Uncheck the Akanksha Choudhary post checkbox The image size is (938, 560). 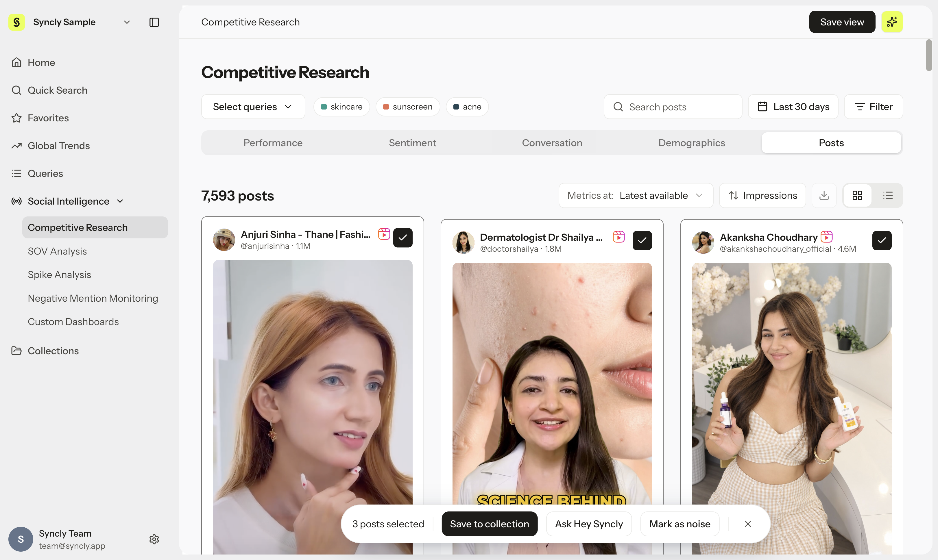coord(882,240)
